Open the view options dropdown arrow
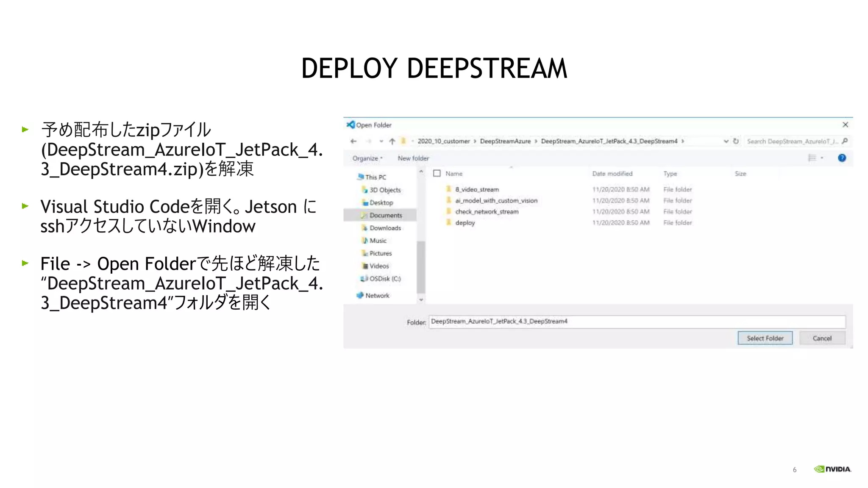Screen dimensions: 868x488 pyautogui.click(x=822, y=158)
